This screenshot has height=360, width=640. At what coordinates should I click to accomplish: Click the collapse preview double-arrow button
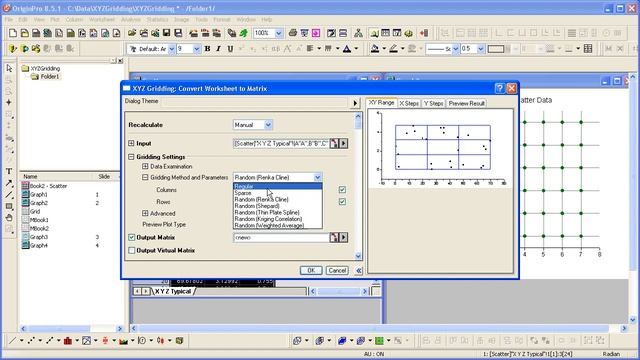coord(358,270)
